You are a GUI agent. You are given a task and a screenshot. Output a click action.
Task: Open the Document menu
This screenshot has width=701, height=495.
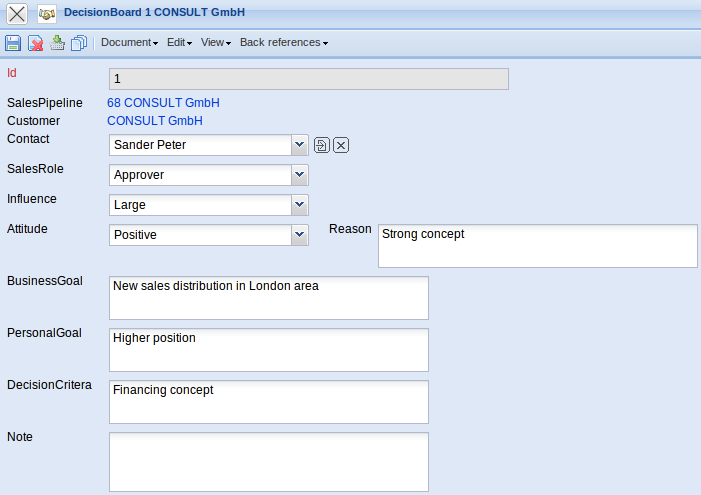point(129,43)
